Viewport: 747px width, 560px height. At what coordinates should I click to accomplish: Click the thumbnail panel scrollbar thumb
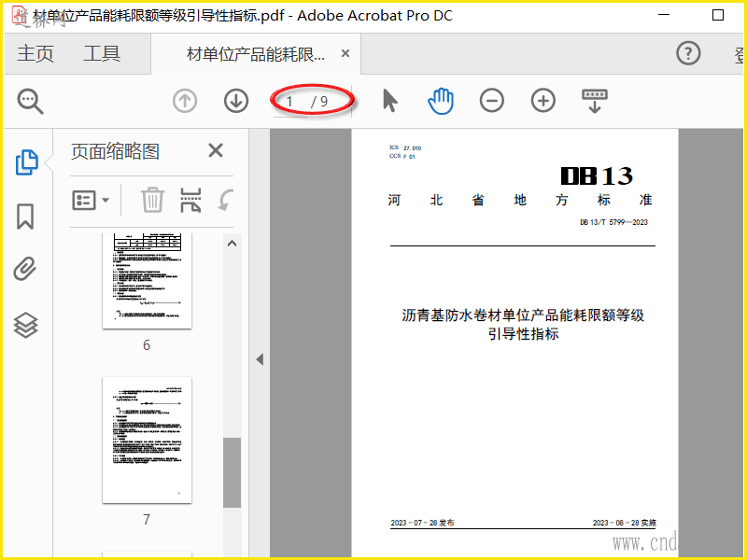coord(232,473)
